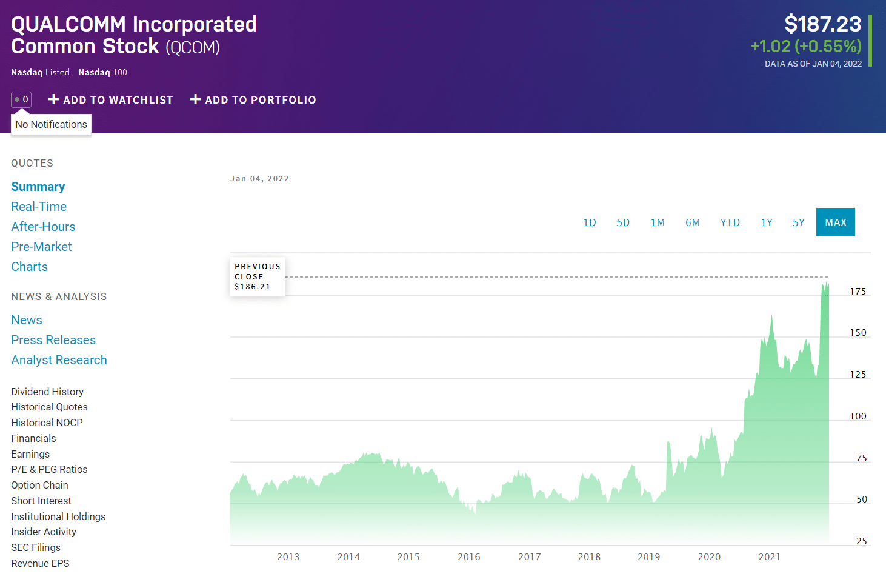Click the chart peak near late 2021

click(825, 284)
